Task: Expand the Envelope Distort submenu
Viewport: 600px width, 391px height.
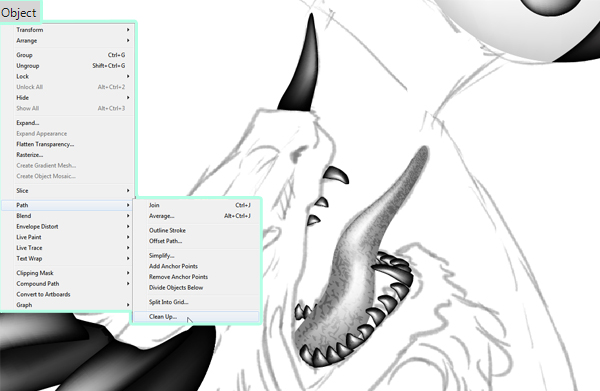Action: [x=67, y=227]
